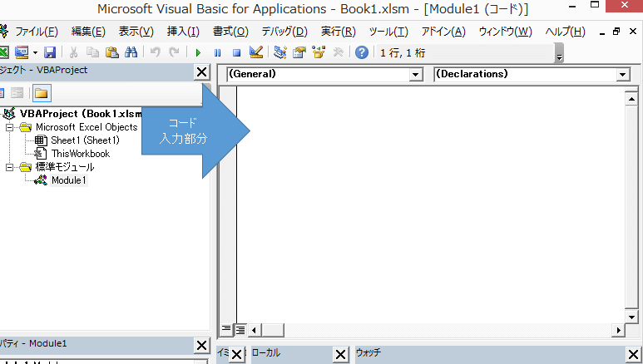Close the ローカル window pane

tap(341, 354)
